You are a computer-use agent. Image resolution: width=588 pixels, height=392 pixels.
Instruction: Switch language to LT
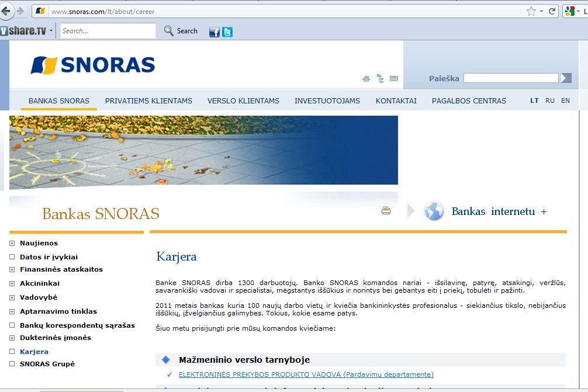tap(534, 100)
